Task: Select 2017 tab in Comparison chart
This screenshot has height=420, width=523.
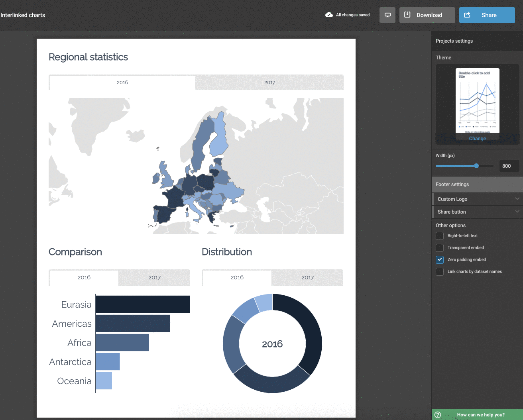Action: click(154, 278)
